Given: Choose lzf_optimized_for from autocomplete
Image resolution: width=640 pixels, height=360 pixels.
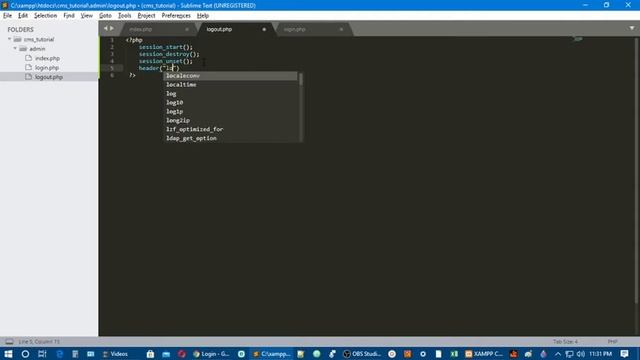Looking at the screenshot, I should (x=231, y=129).
